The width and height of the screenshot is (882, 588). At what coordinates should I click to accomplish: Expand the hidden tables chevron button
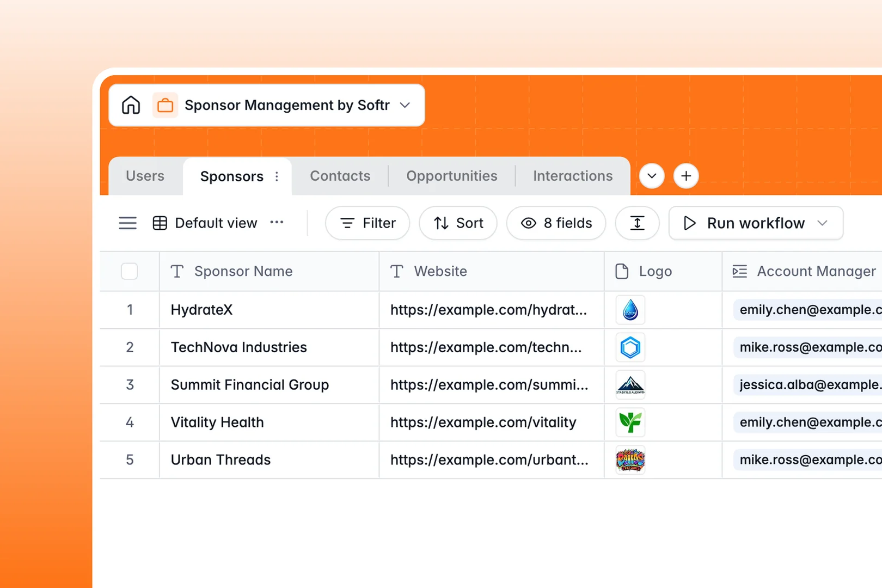[x=652, y=176]
